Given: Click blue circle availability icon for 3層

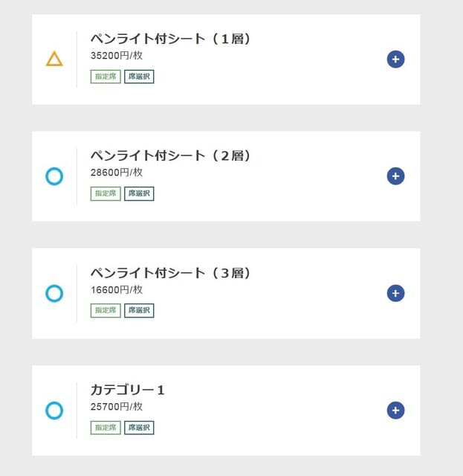Looking at the screenshot, I should tap(54, 293).
